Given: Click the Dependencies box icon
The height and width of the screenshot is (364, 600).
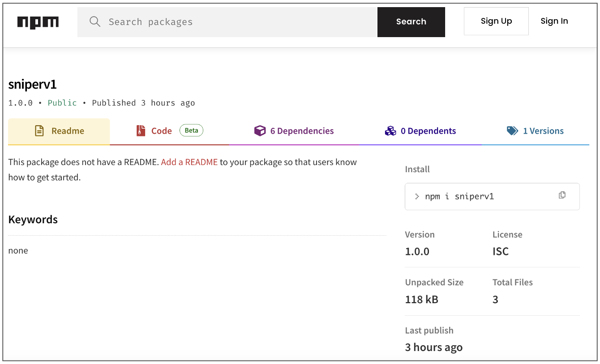Looking at the screenshot, I should (x=260, y=131).
